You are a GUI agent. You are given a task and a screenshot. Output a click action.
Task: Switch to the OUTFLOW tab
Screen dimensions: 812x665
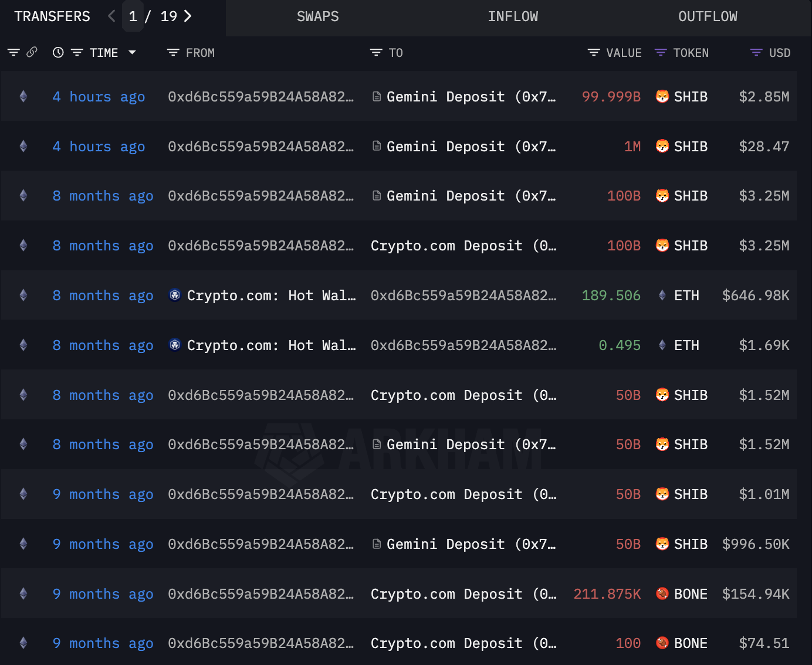(x=708, y=16)
